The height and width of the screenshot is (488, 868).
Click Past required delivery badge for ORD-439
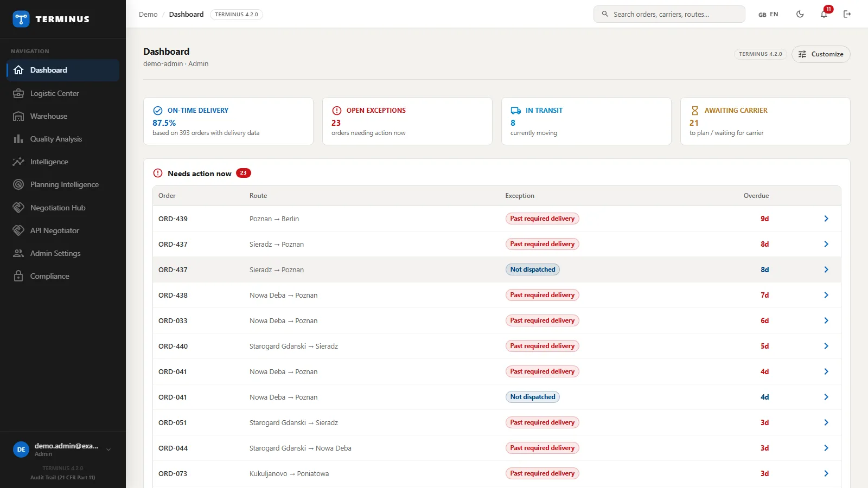pos(542,219)
